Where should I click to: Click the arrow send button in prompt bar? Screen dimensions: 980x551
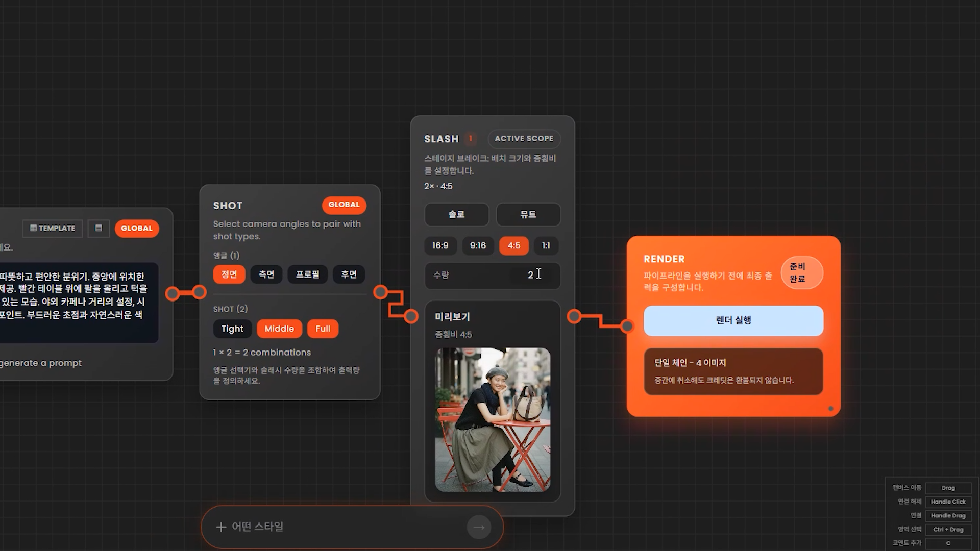pos(479,527)
